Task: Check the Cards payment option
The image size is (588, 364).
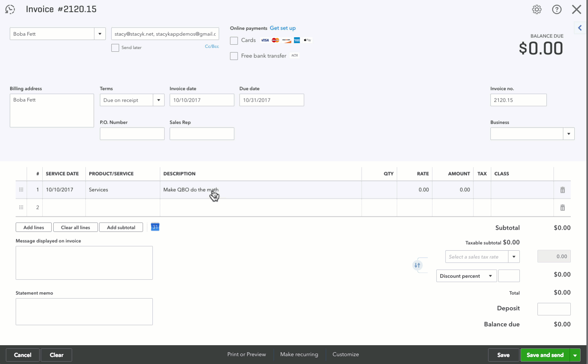Action: (x=234, y=41)
